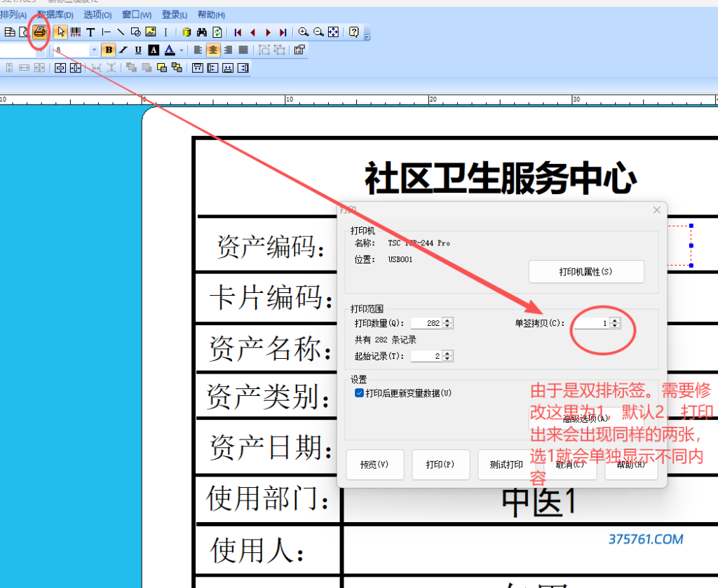Image resolution: width=718 pixels, height=588 pixels.
Task: Select the barcode tool
Action: click(76, 32)
